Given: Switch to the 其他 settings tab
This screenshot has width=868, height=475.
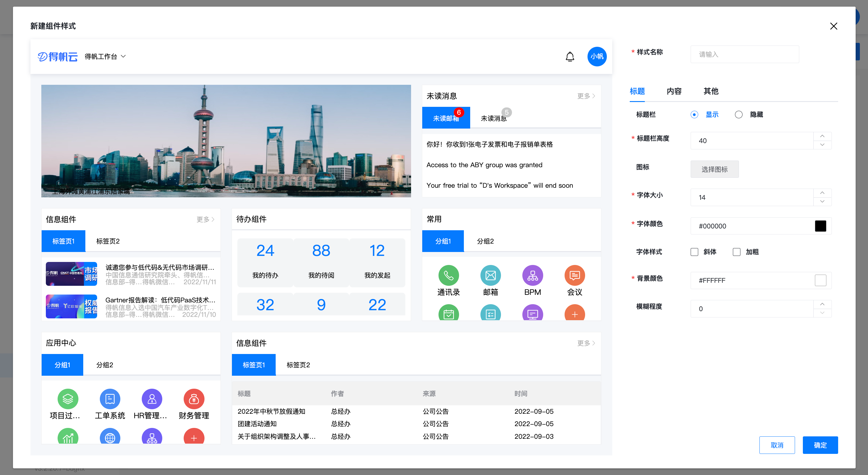Looking at the screenshot, I should tap(711, 91).
